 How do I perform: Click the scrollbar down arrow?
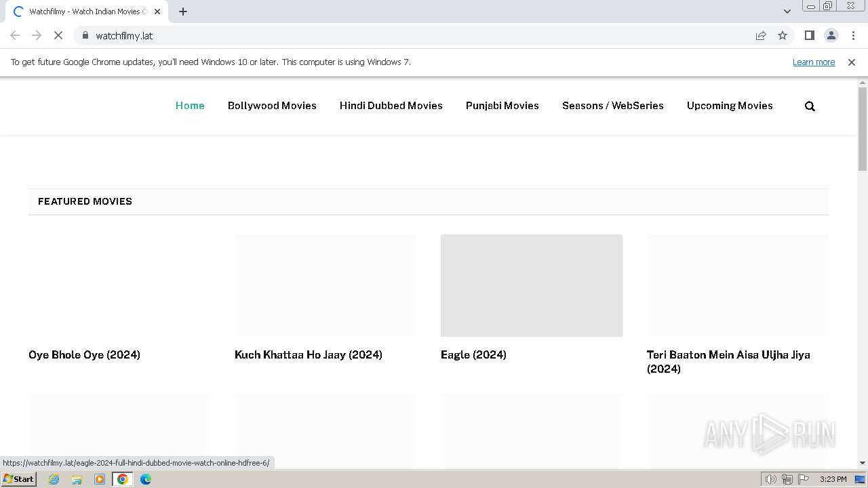point(863,464)
